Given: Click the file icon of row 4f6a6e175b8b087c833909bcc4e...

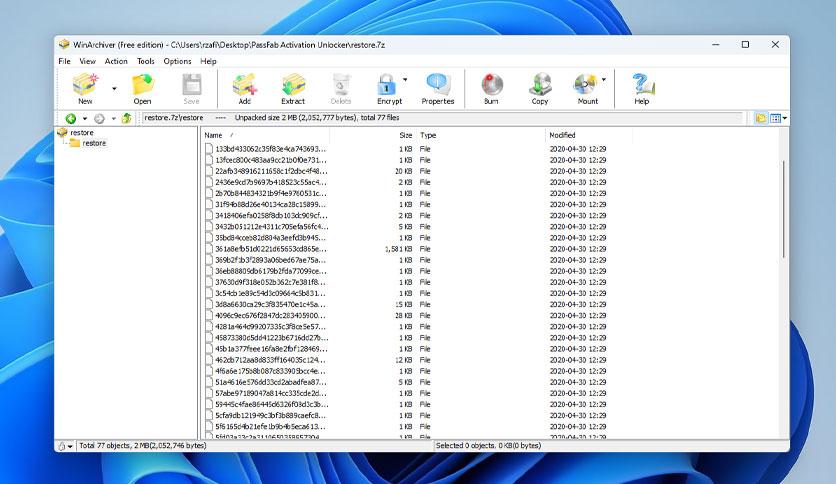Looking at the screenshot, I should [209, 372].
